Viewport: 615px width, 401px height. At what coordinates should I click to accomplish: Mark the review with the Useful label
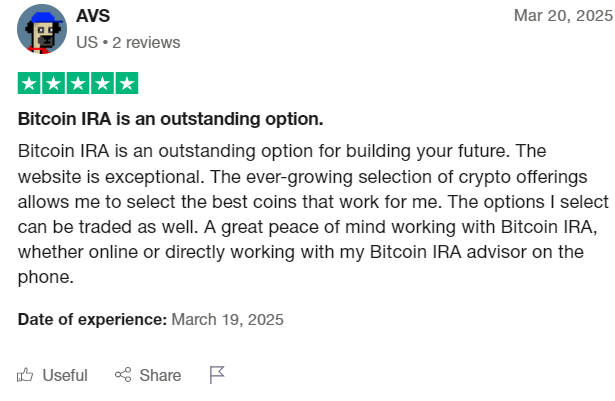[x=65, y=375]
